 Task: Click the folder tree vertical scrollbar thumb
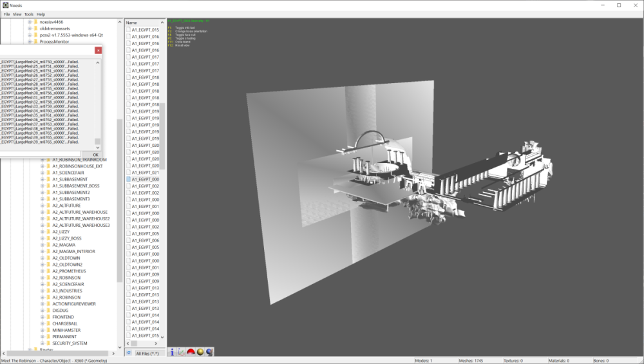[120, 200]
